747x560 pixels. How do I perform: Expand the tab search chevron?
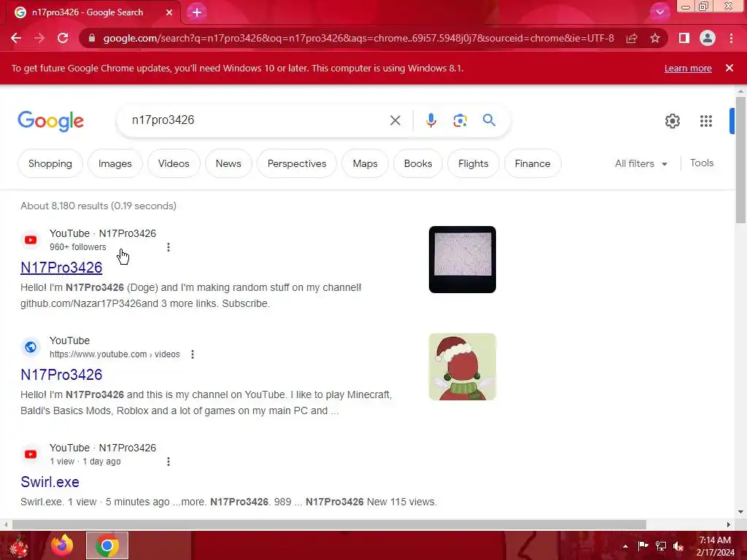tap(659, 12)
